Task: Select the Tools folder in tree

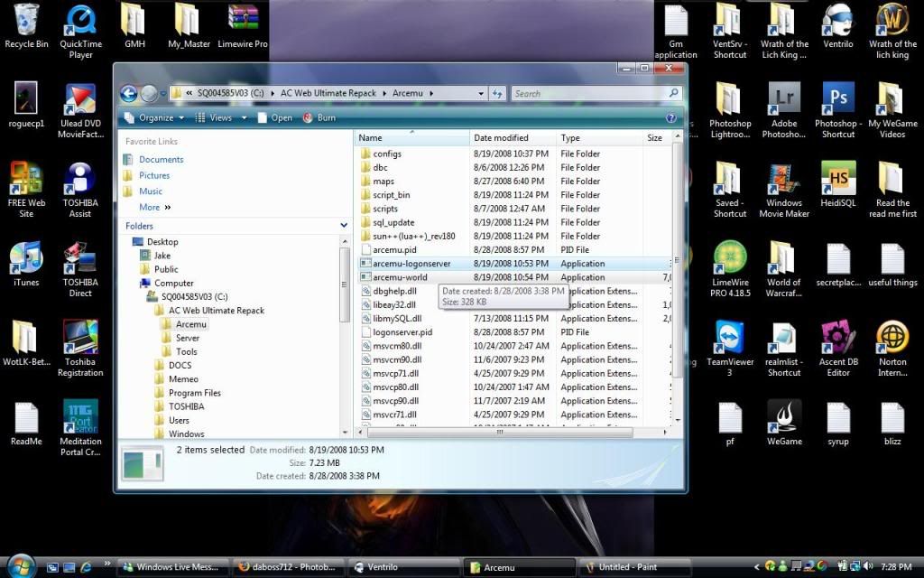Action: pos(186,351)
